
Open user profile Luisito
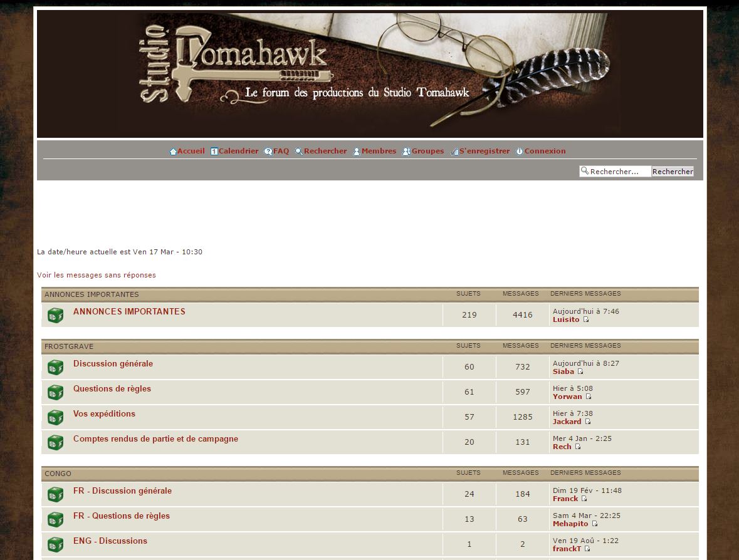[566, 319]
